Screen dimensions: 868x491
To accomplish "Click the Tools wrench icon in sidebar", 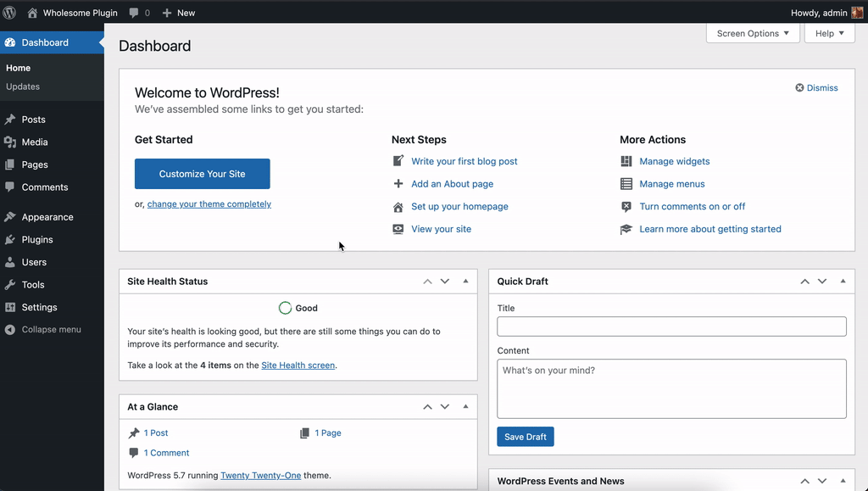I will 10,285.
